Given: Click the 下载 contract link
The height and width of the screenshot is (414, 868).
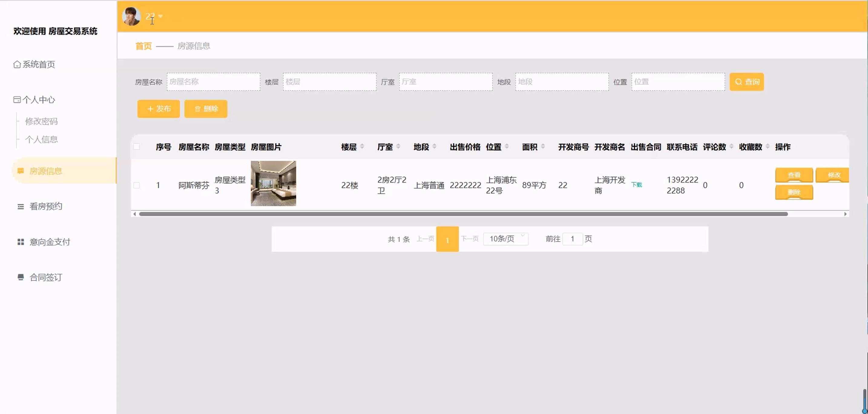Looking at the screenshot, I should (636, 185).
